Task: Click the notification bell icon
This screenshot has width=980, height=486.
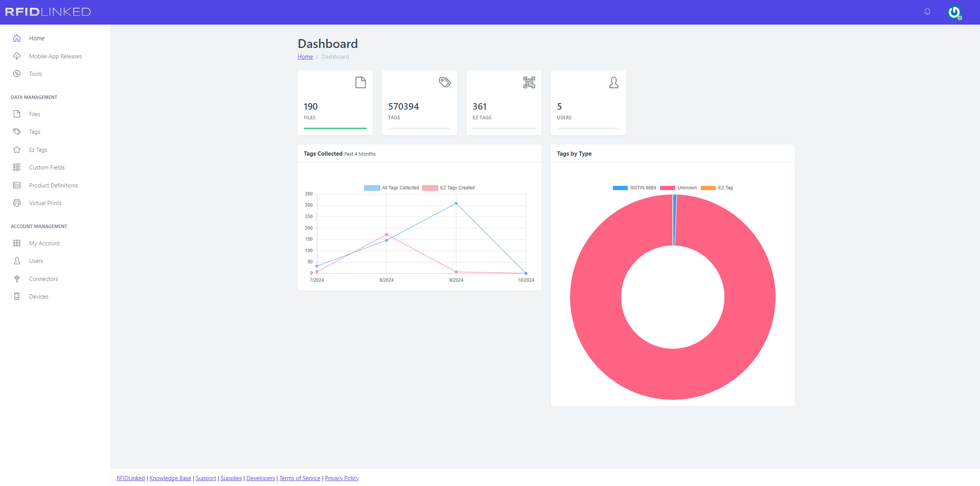Action: coord(927,12)
